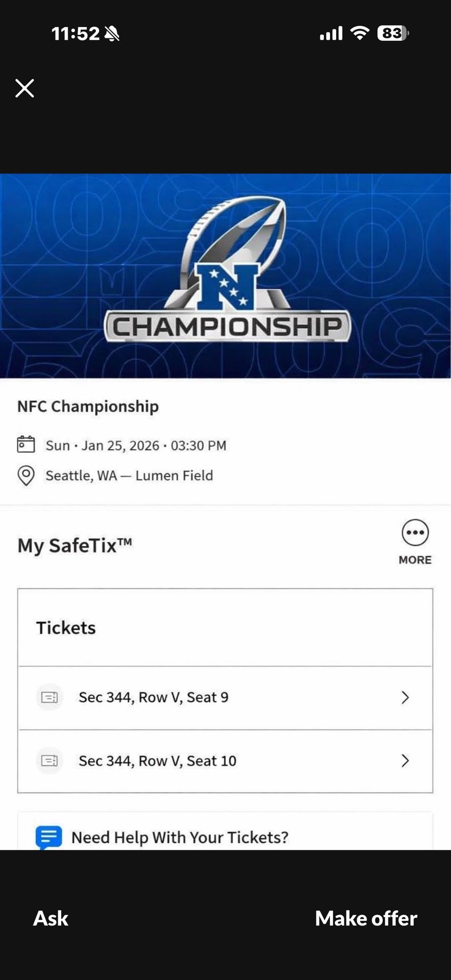Viewport: 451px width, 980px height.
Task: Expand details for Sec 344 Row V Seat 10
Action: (x=225, y=761)
